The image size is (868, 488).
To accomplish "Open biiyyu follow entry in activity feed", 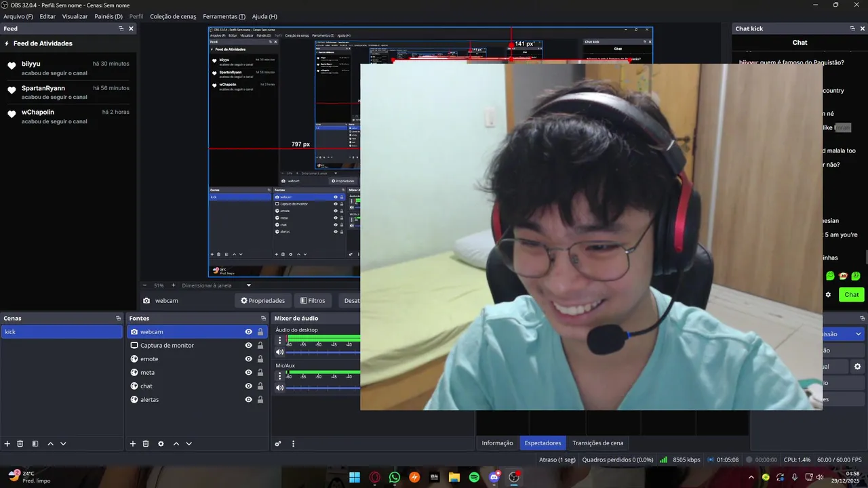I will (68, 68).
